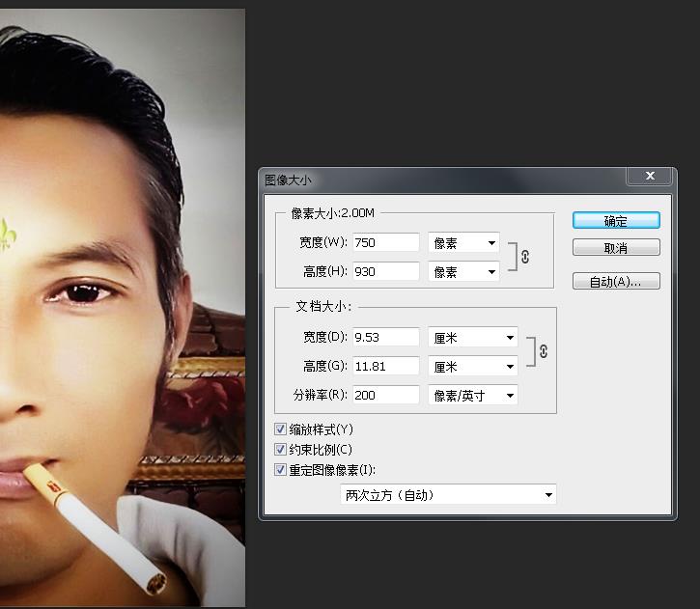Open the 高度(G) 厘米 unit dropdown
Image resolution: width=700 pixels, height=609 pixels.
point(473,367)
